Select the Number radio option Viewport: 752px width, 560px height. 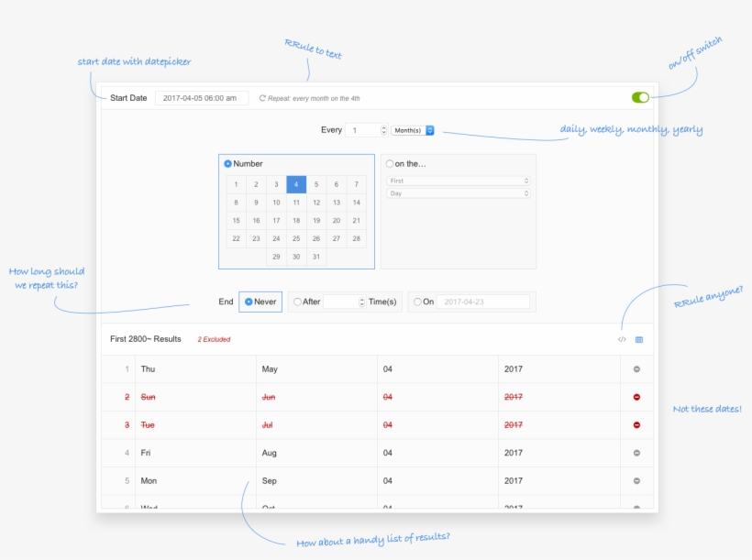click(228, 163)
